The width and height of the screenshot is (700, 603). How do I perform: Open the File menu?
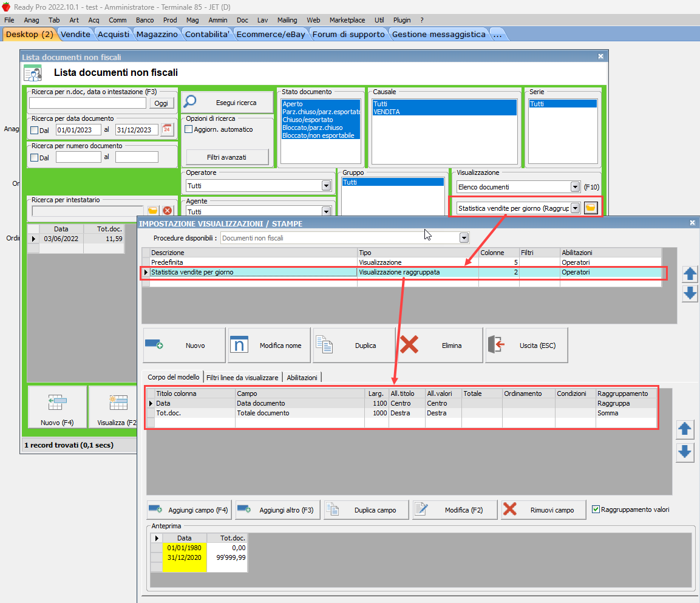[x=9, y=20]
